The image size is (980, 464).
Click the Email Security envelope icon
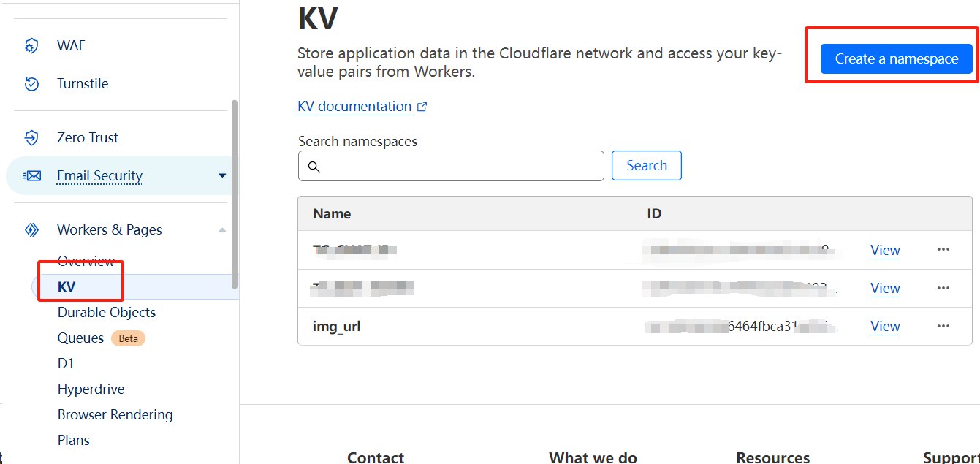click(x=31, y=176)
